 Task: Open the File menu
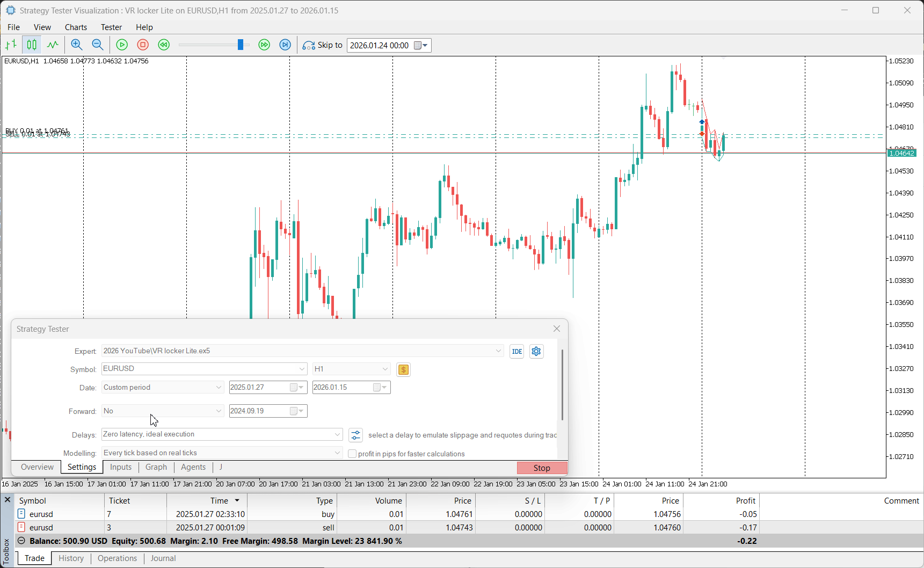(x=14, y=27)
